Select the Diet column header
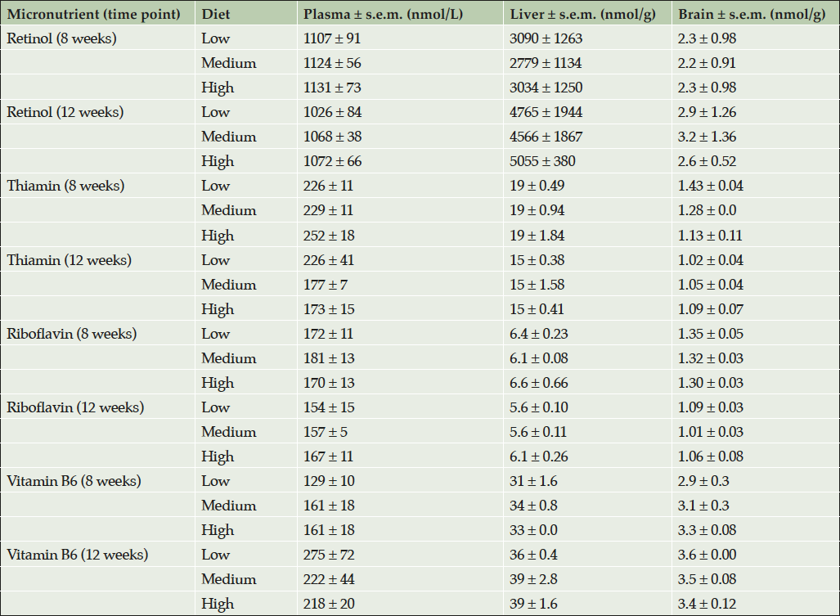 coord(215,14)
